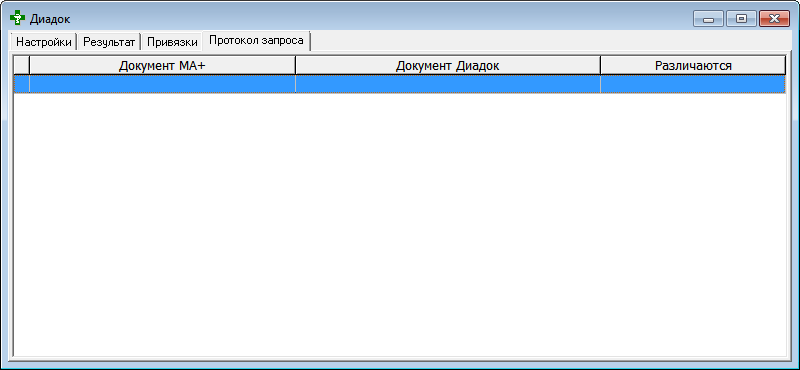The width and height of the screenshot is (800, 370).
Task: Click the highlighted row's Документ МА+ cell
Action: click(x=162, y=84)
